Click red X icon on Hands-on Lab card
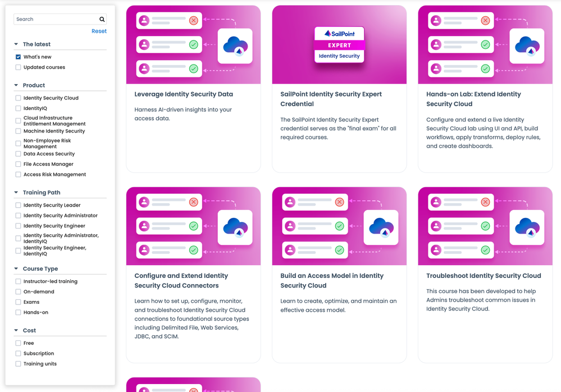 pos(485,21)
